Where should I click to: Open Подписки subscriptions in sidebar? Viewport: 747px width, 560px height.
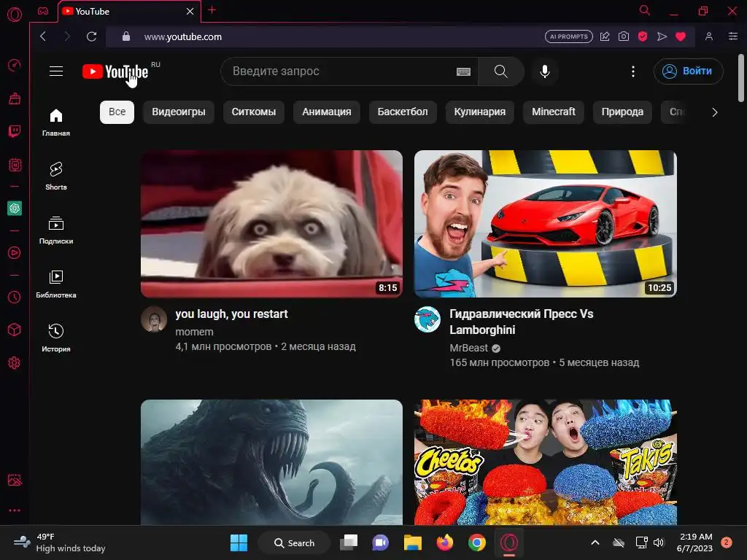pos(56,230)
